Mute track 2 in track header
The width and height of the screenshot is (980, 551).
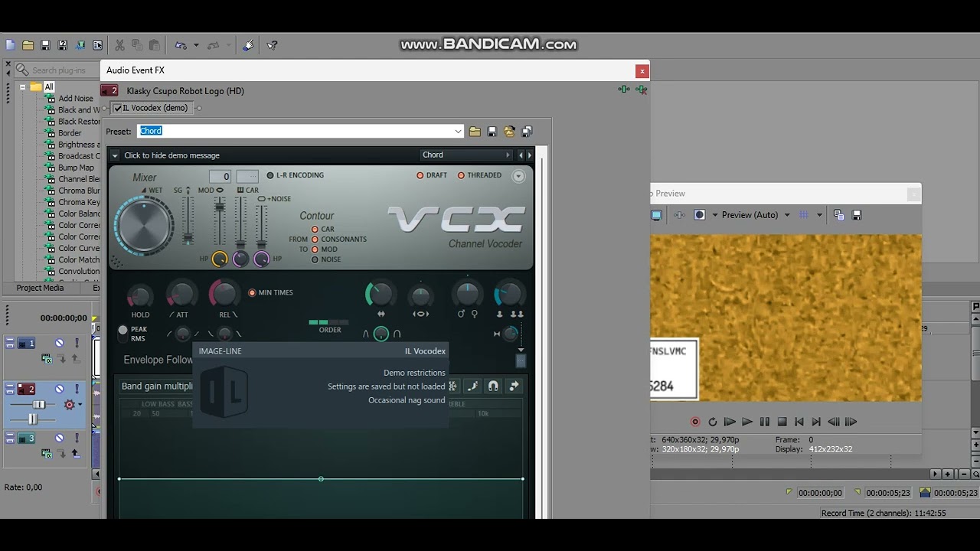[x=59, y=389]
